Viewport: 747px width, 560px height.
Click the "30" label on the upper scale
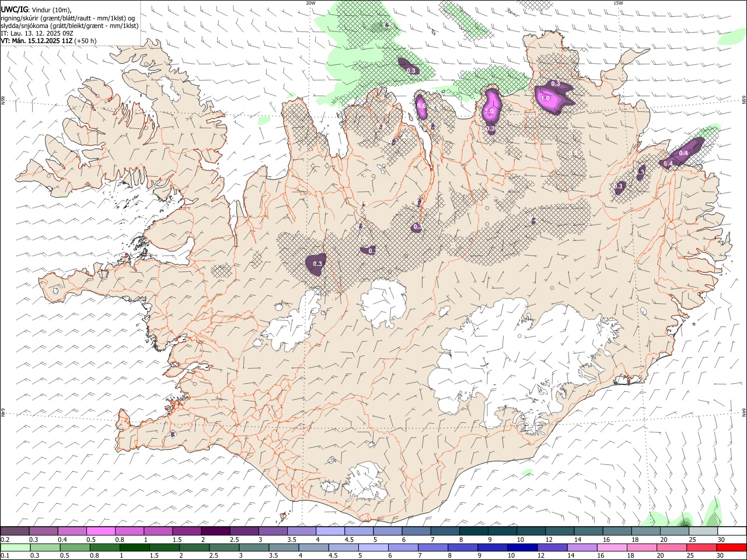[x=721, y=540]
